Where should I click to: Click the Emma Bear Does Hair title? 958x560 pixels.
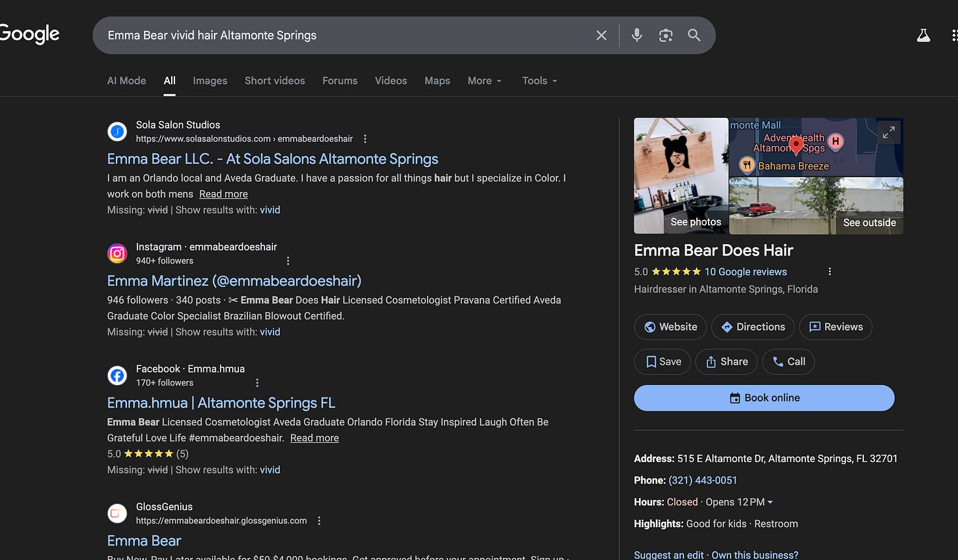pos(713,250)
